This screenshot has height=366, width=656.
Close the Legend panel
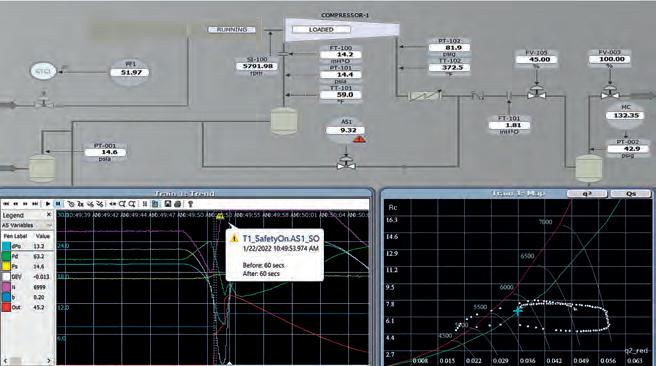(x=49, y=215)
